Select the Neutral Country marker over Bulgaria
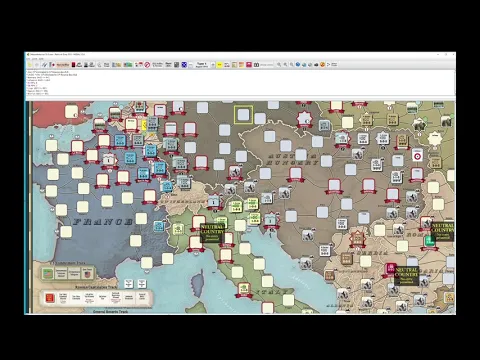The height and width of the screenshot is (360, 480). [x=407, y=276]
